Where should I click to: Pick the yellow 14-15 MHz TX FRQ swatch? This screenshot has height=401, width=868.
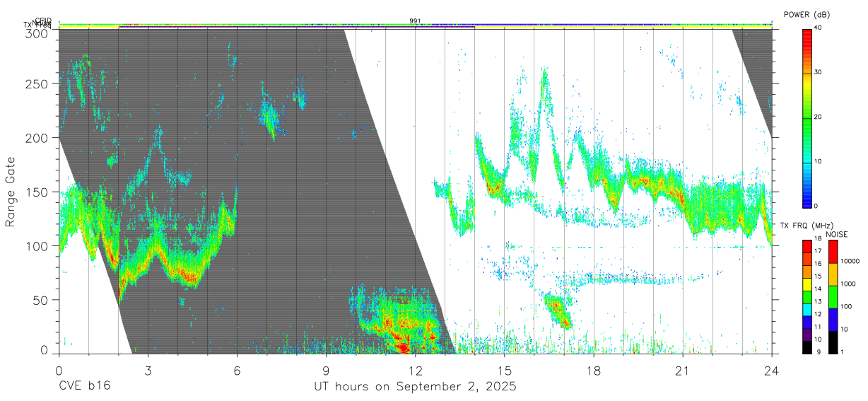(807, 284)
